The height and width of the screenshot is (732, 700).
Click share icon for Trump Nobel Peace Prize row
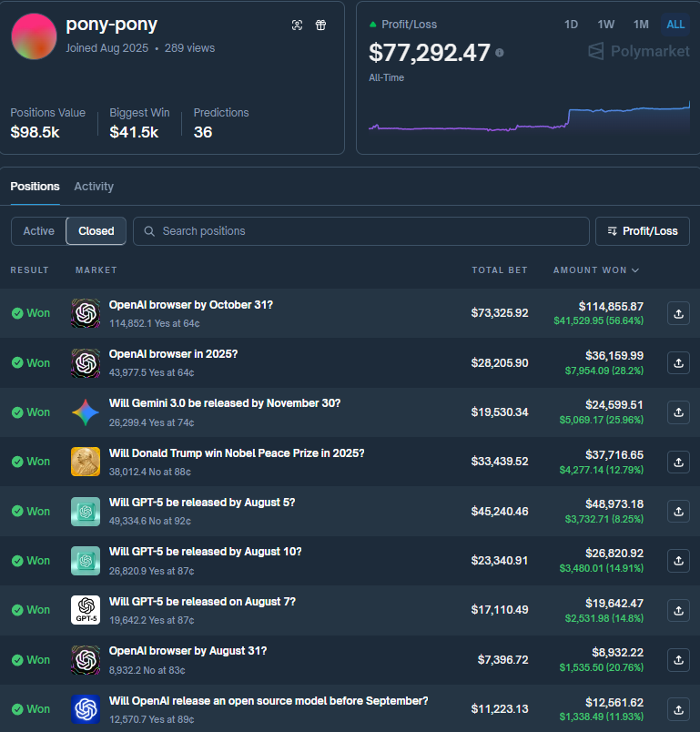(x=678, y=462)
